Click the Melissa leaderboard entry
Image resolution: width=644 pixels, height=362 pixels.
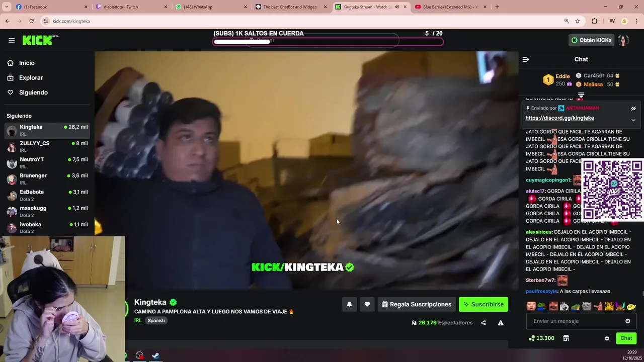pos(598,84)
